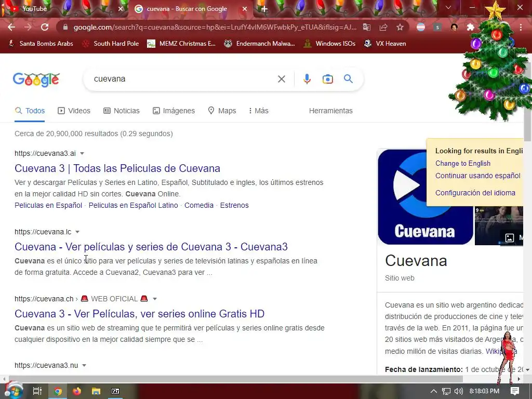This screenshot has width=532, height=399.
Task: Go to Google home via the logo
Action: pyautogui.click(x=36, y=79)
